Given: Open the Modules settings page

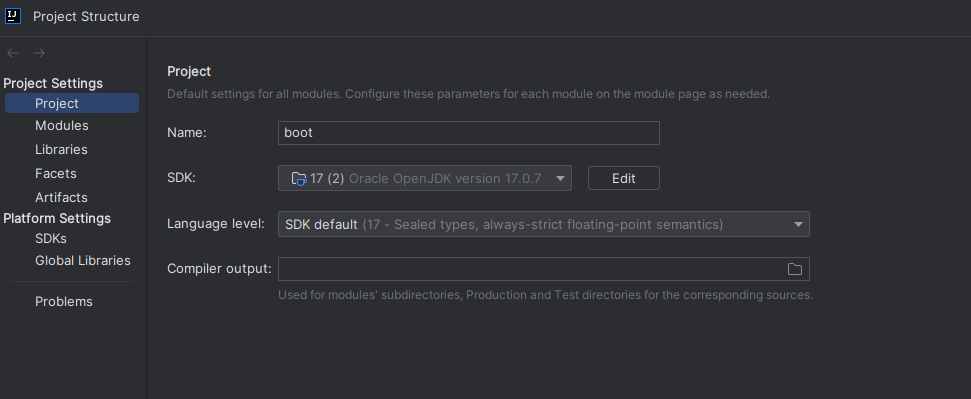Looking at the screenshot, I should click(x=62, y=126).
